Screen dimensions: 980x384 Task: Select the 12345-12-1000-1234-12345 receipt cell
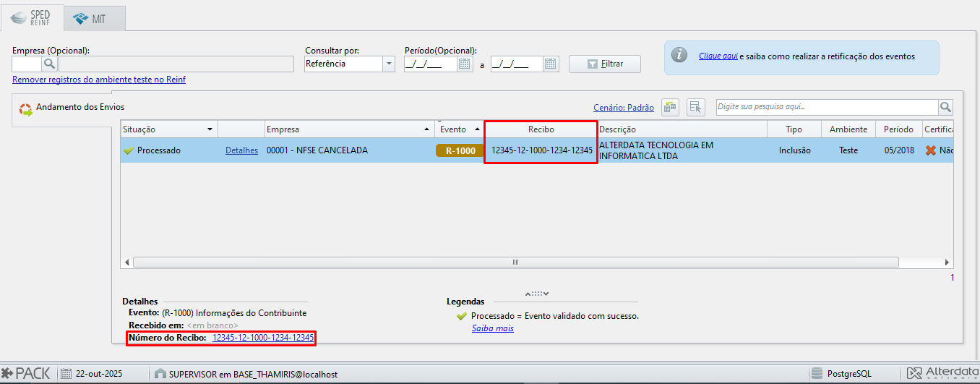(x=541, y=150)
